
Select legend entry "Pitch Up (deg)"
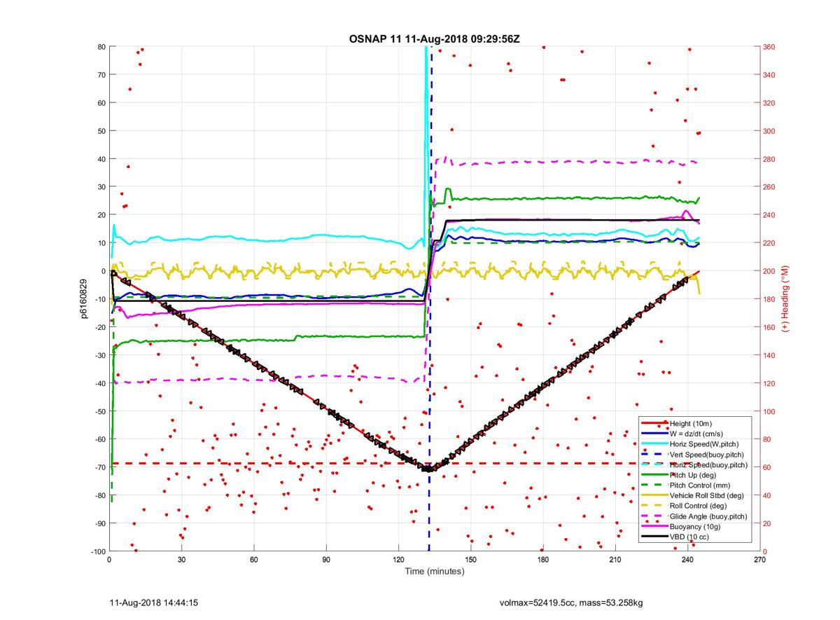pyautogui.click(x=693, y=475)
